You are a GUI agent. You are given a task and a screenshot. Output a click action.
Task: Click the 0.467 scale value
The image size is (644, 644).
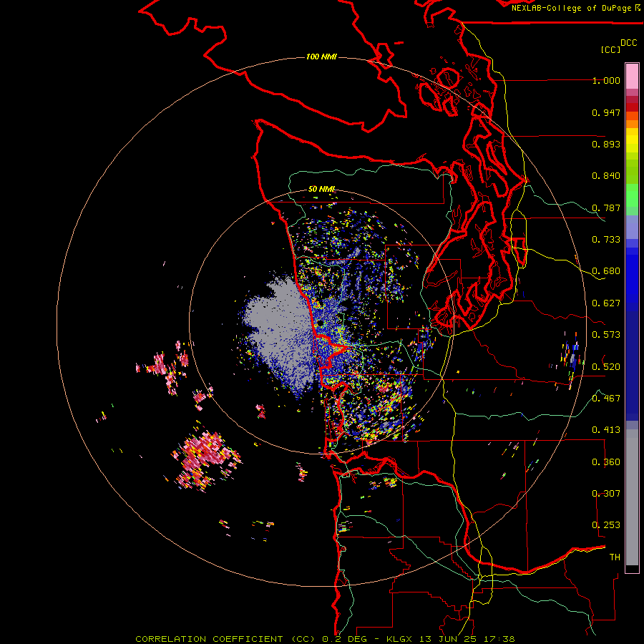pos(606,398)
